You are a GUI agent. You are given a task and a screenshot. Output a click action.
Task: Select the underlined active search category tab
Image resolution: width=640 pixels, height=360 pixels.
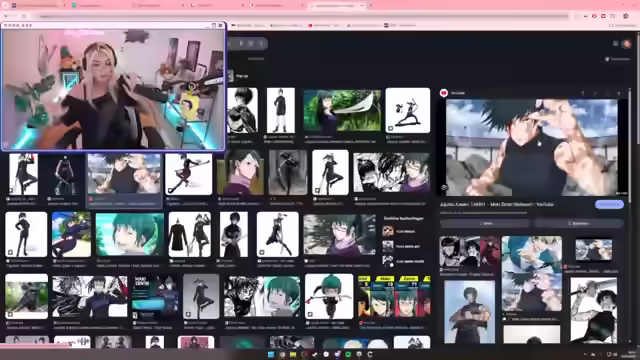click(256, 59)
